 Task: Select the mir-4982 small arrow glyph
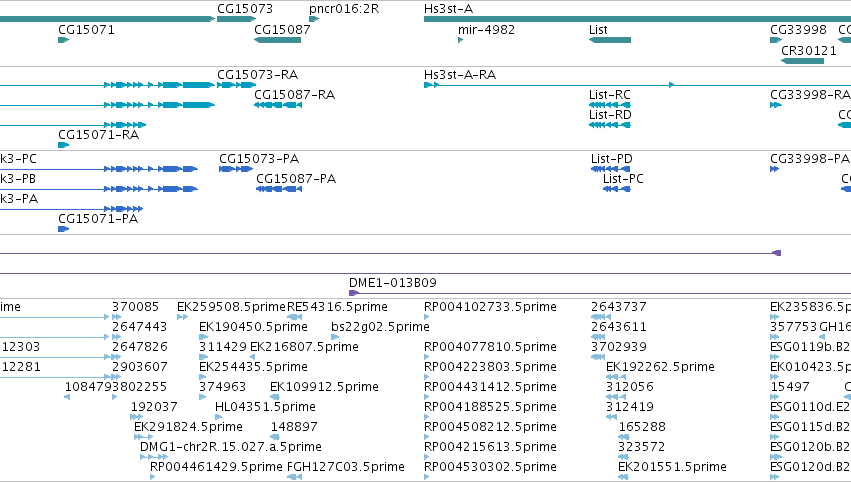pyautogui.click(x=460, y=40)
